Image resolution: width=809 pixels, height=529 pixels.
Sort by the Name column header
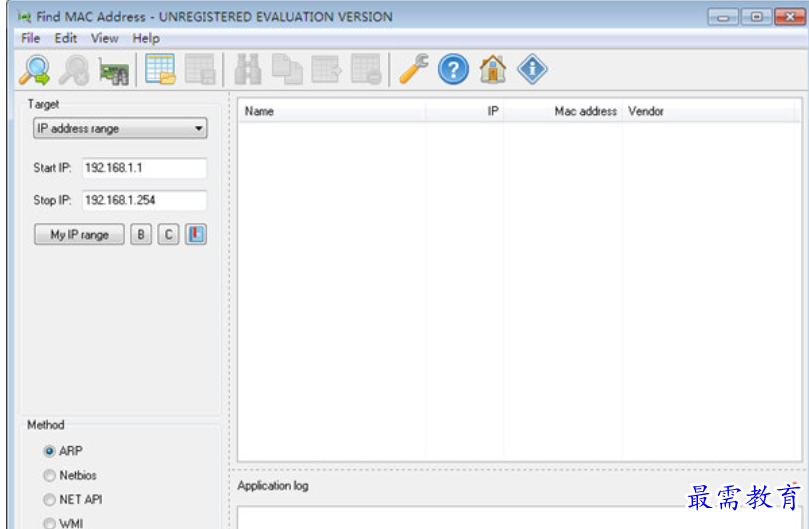coord(332,111)
